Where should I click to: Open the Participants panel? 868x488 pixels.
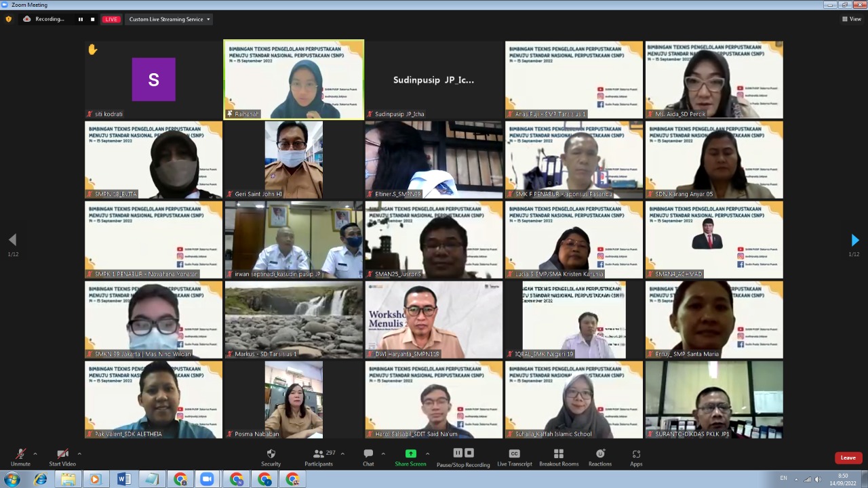click(x=318, y=457)
